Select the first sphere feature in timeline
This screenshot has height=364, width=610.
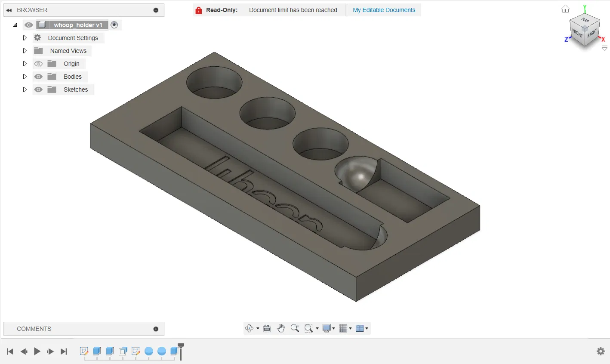click(149, 351)
